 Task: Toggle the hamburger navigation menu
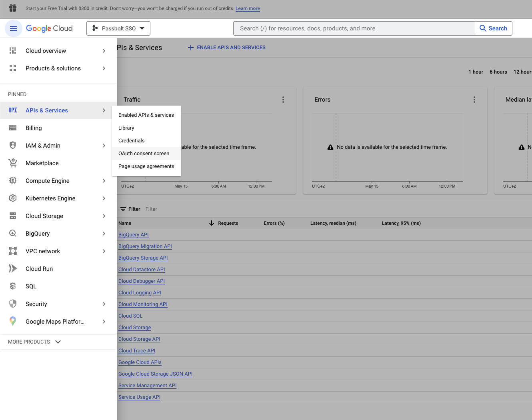point(14,28)
